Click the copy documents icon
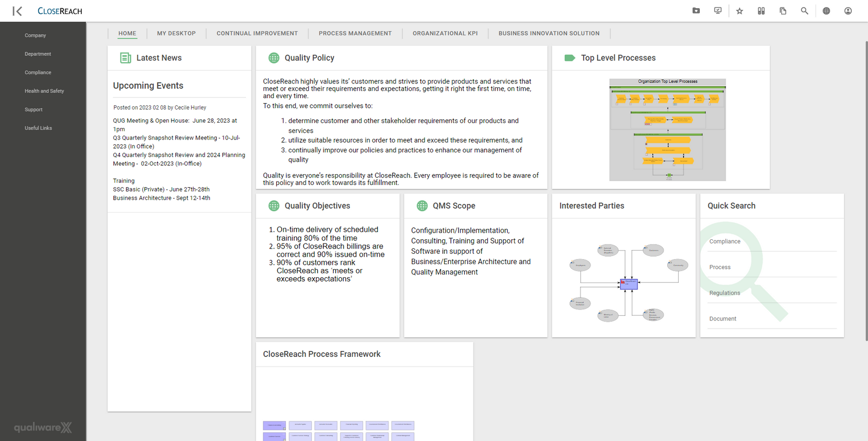 (x=783, y=11)
